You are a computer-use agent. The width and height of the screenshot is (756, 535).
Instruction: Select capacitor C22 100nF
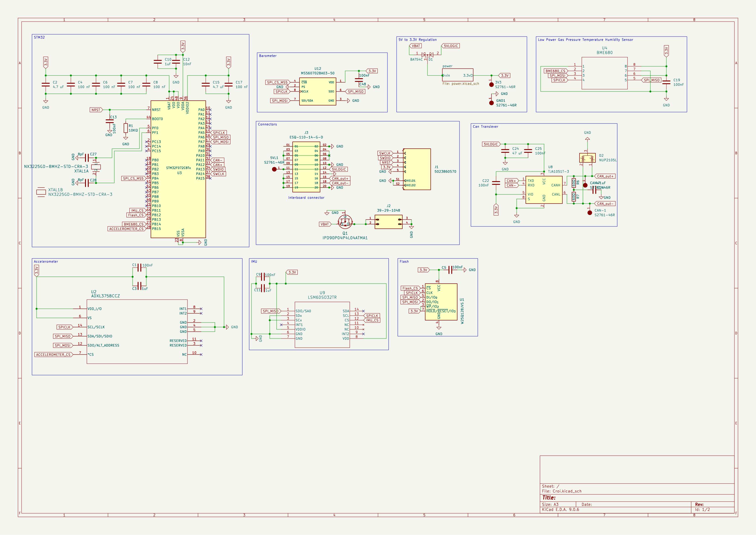(x=496, y=183)
